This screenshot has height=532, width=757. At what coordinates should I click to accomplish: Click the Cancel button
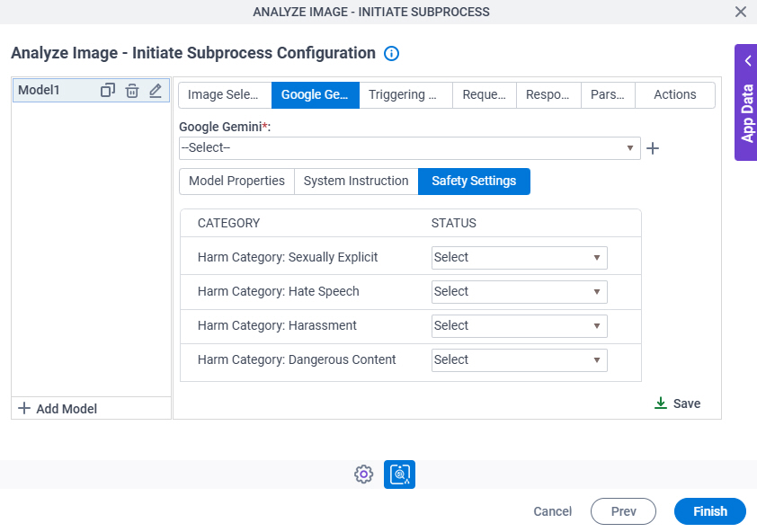point(552,511)
